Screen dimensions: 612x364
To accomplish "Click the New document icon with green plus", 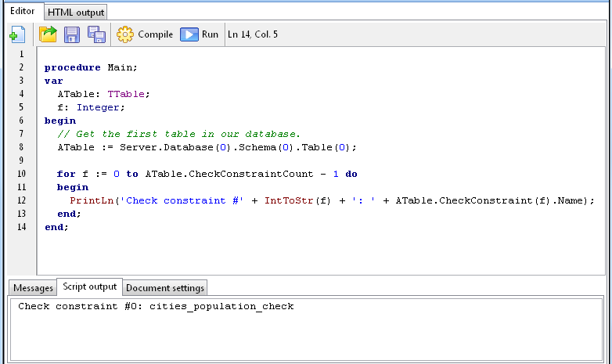I will (x=17, y=34).
